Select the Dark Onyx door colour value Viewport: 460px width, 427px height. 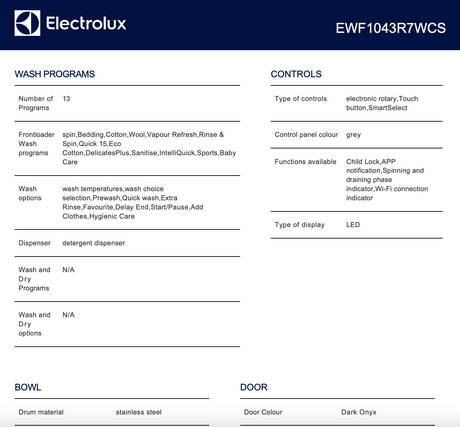tap(359, 412)
